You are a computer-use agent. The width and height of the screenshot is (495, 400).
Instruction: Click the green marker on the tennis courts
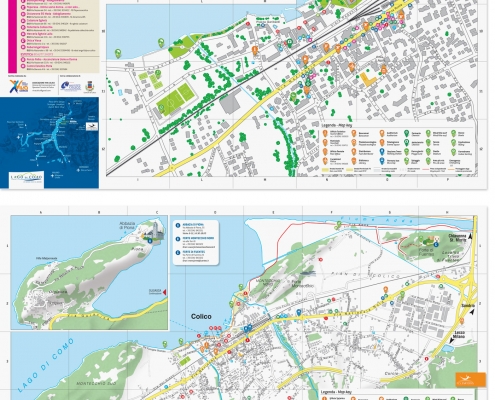(x=158, y=73)
